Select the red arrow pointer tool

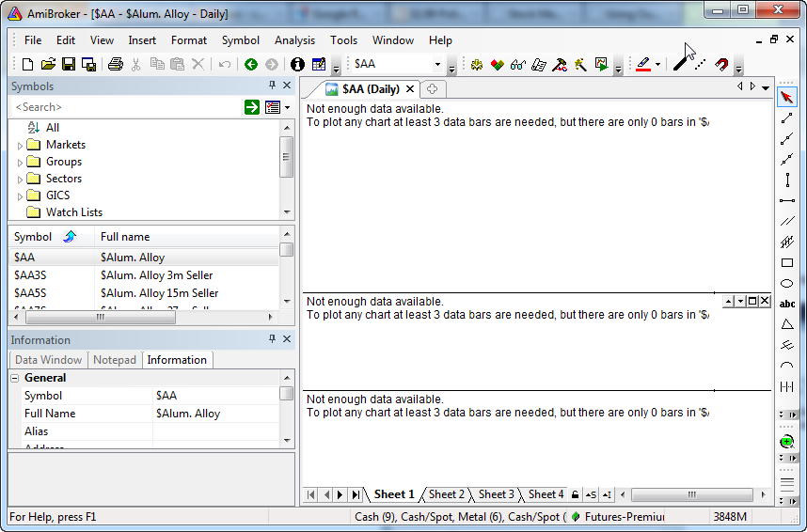pos(787,97)
